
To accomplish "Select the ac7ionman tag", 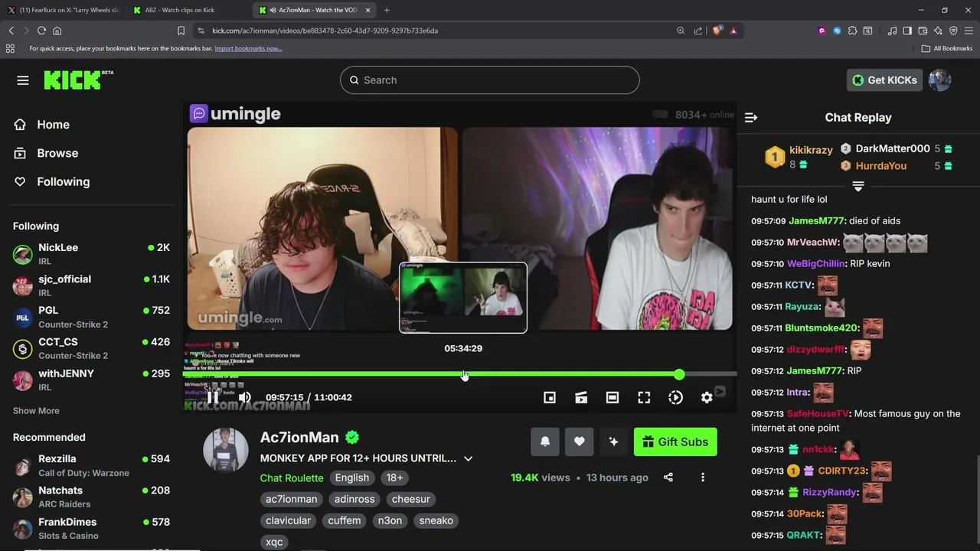I will pyautogui.click(x=291, y=499).
